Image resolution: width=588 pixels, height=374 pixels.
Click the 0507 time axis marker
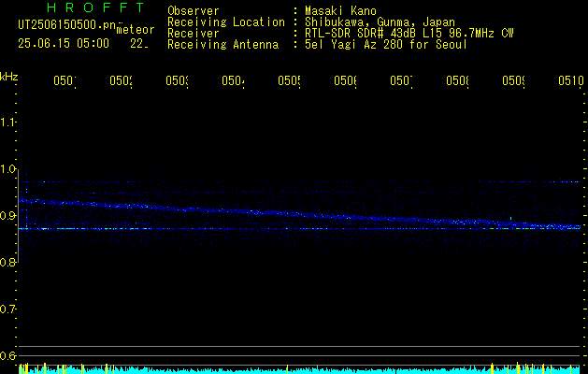pyautogui.click(x=401, y=80)
